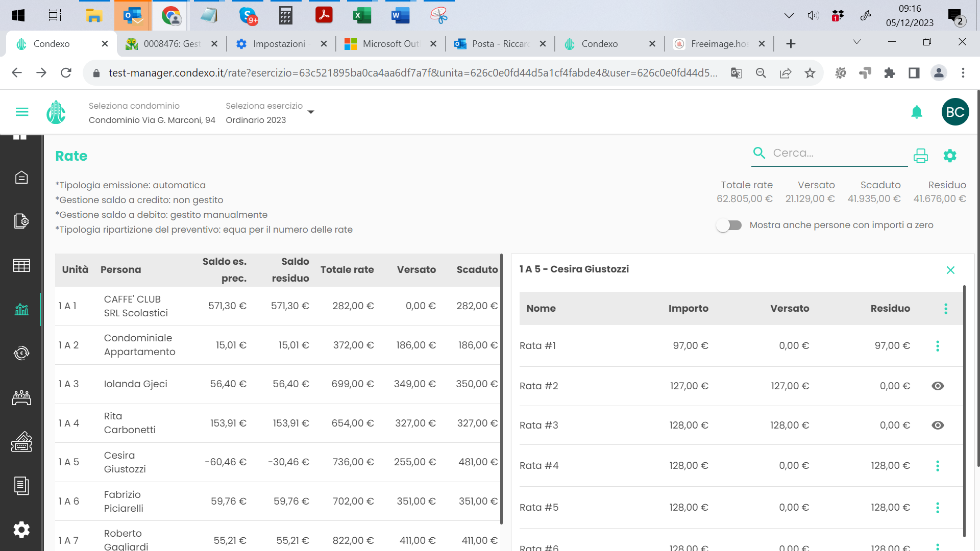Open the document list sidebar icon
This screenshot has width=980, height=551.
(21, 486)
